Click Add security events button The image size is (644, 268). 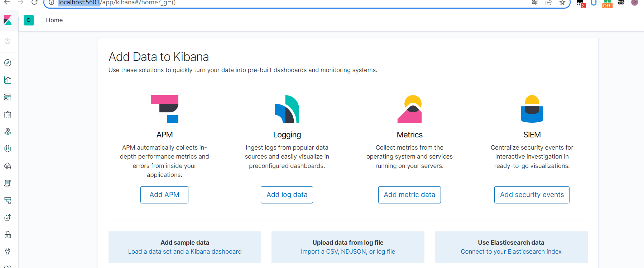point(532,195)
